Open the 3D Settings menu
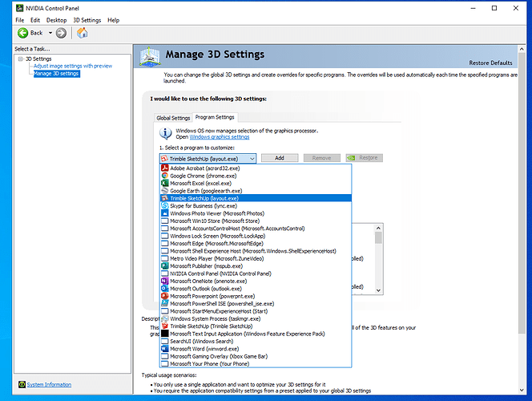Viewport: 532px width, 401px height. pos(87,20)
